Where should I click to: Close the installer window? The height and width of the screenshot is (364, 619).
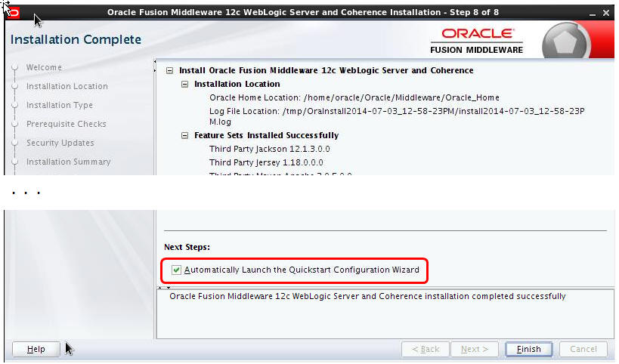point(606,13)
